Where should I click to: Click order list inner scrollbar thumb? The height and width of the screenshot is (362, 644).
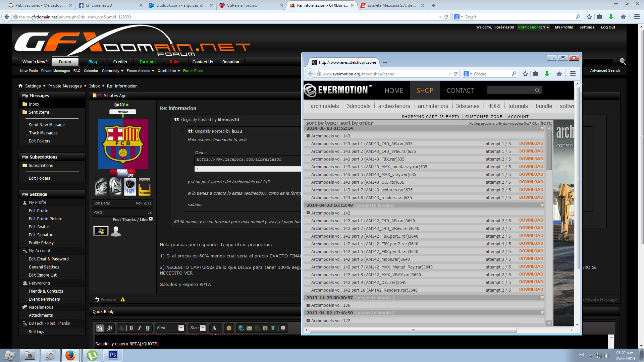point(549,150)
